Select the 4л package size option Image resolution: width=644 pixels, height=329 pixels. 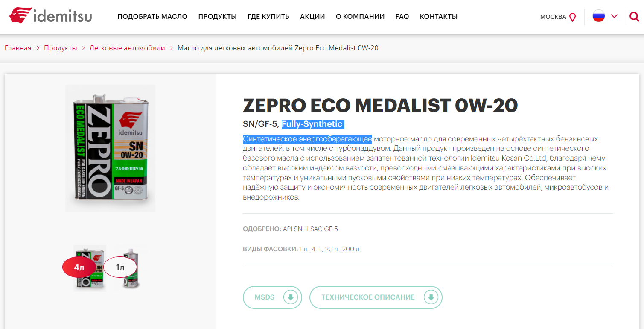[x=79, y=267]
